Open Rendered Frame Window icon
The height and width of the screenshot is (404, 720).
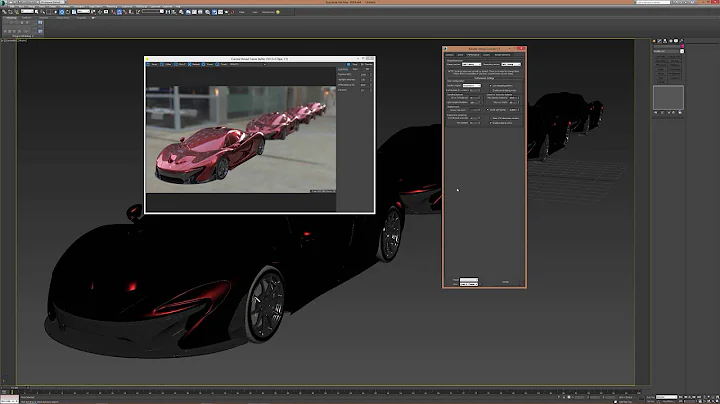220,12
